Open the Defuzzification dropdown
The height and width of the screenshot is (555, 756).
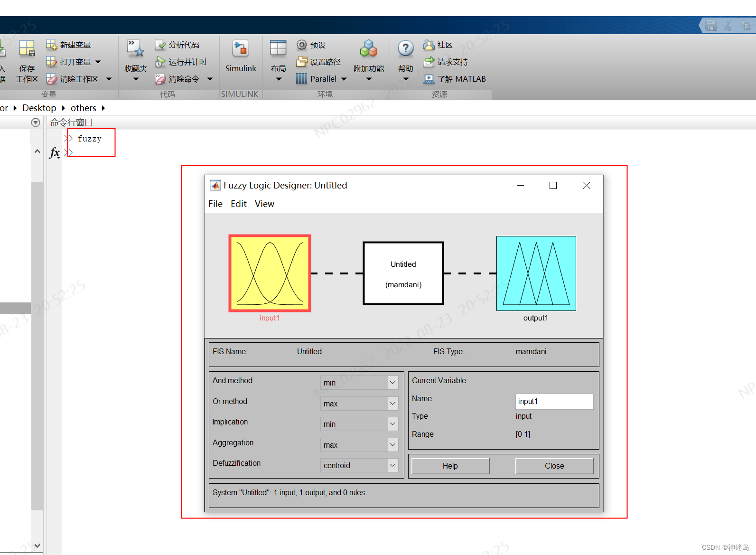tap(359, 465)
